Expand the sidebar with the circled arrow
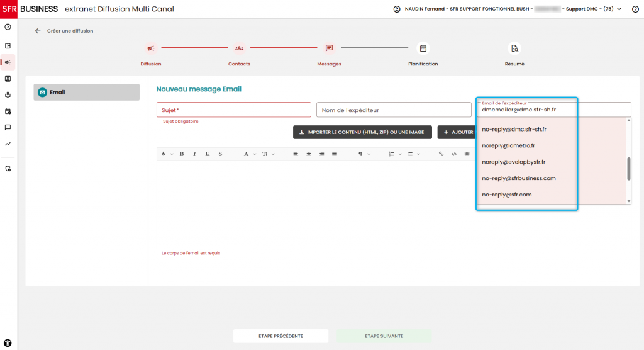 (x=8, y=27)
